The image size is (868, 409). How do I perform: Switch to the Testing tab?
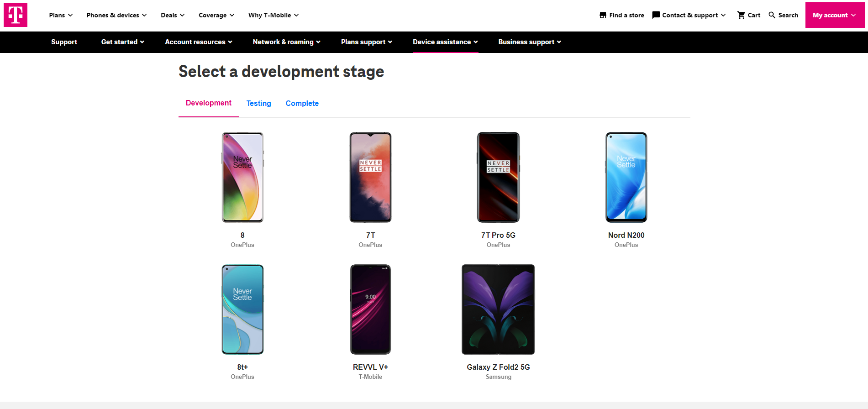[x=259, y=103]
